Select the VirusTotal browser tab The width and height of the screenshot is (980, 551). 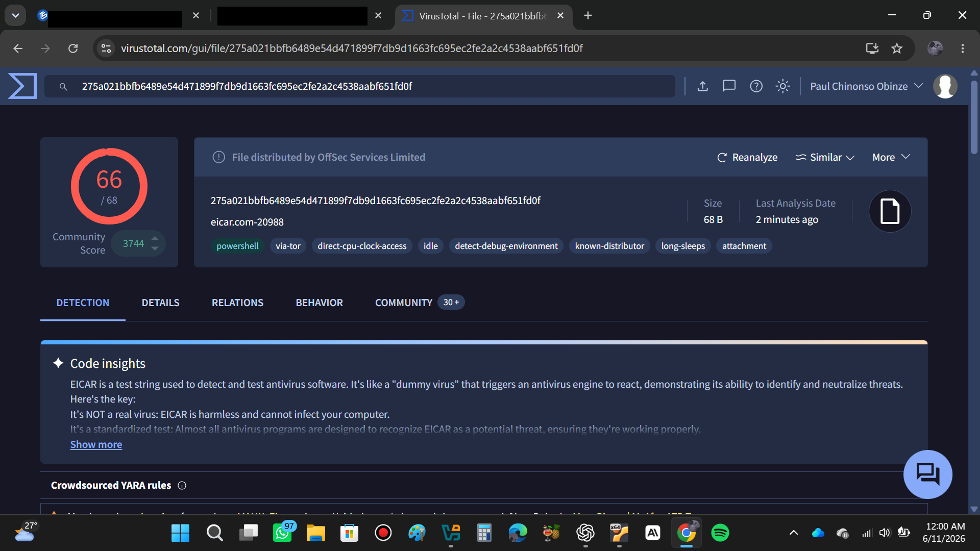(x=483, y=16)
